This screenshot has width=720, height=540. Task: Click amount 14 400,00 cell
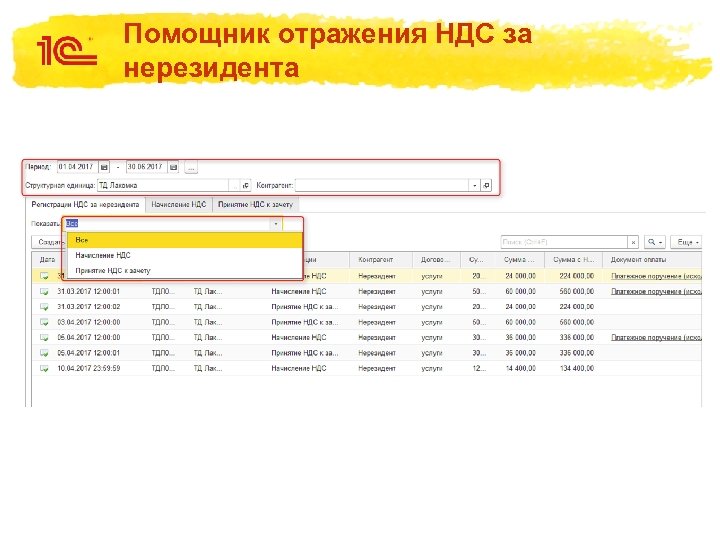pos(520,368)
